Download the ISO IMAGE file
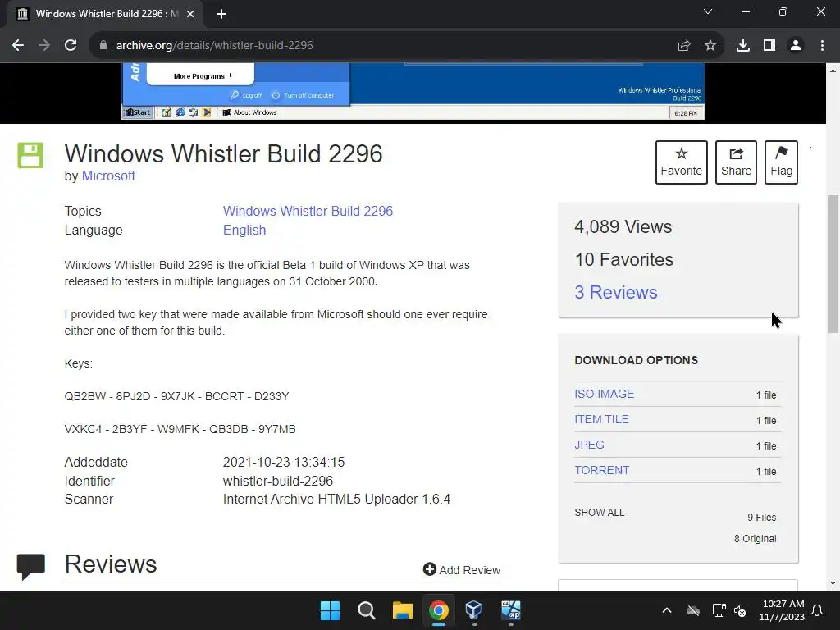This screenshot has width=840, height=630. point(604,394)
